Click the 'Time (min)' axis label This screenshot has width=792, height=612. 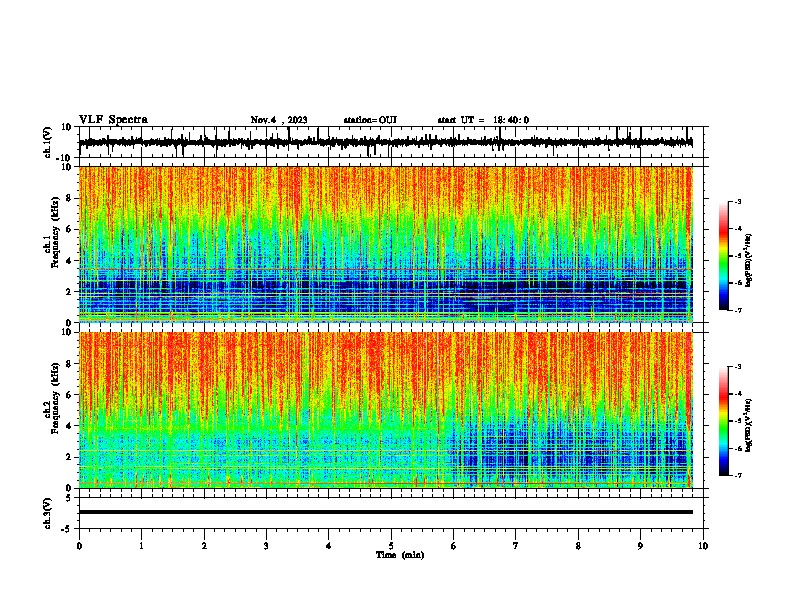tap(400, 555)
